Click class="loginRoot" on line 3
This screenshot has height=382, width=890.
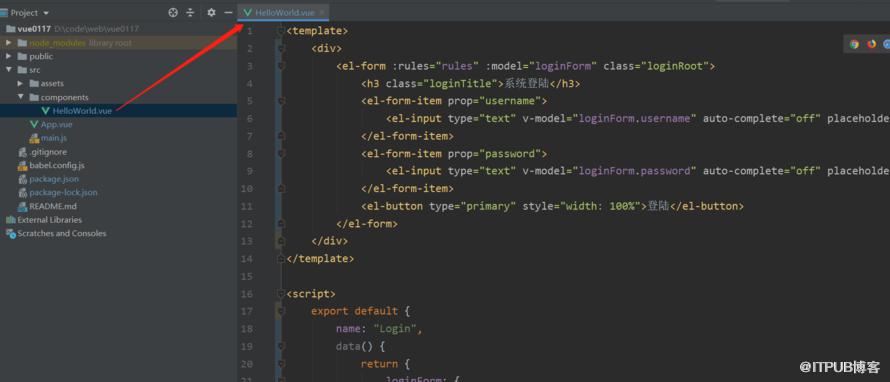[x=656, y=66]
